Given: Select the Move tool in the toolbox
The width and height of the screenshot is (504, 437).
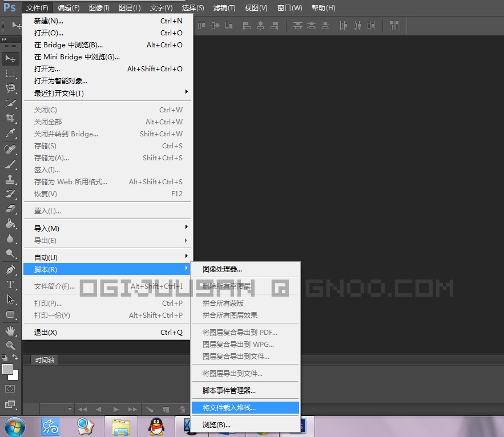Looking at the screenshot, I should (10, 58).
